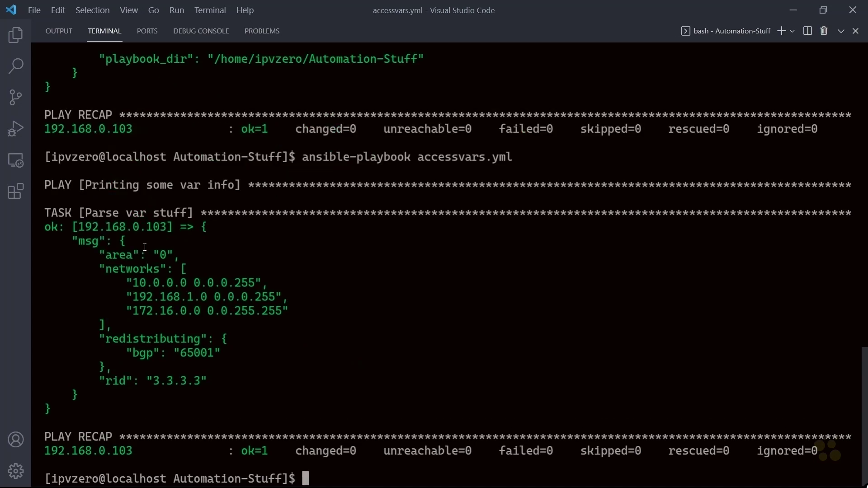Open the Remote Explorer view

click(x=16, y=160)
